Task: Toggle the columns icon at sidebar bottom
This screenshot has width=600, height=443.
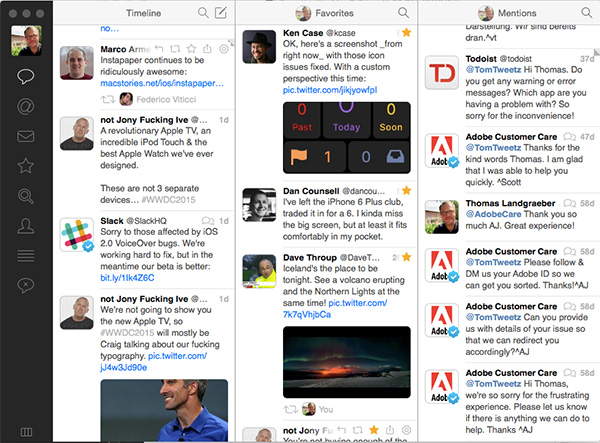Action: 26,432
